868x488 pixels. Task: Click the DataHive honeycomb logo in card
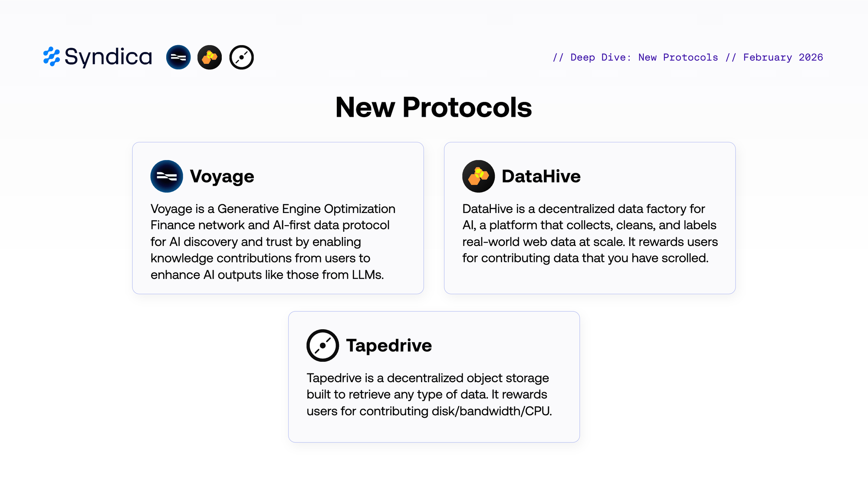[478, 176]
